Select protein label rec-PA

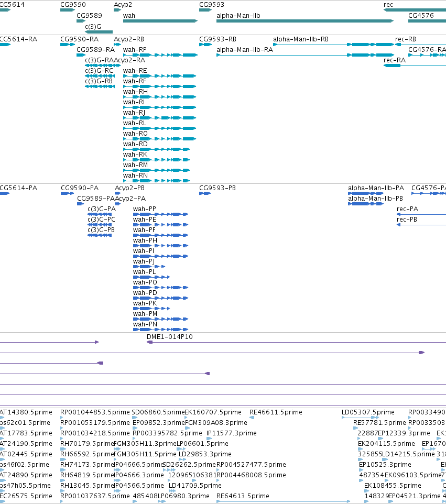point(407,209)
